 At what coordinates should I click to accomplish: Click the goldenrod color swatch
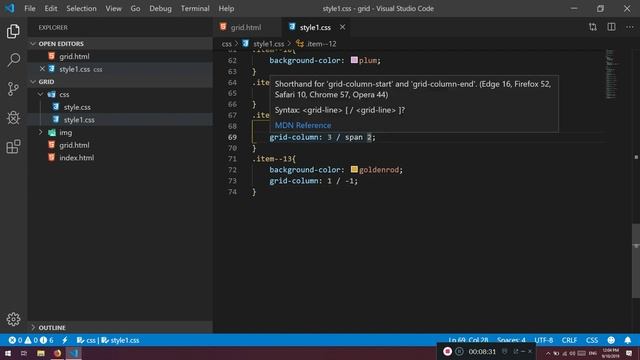[354, 169]
